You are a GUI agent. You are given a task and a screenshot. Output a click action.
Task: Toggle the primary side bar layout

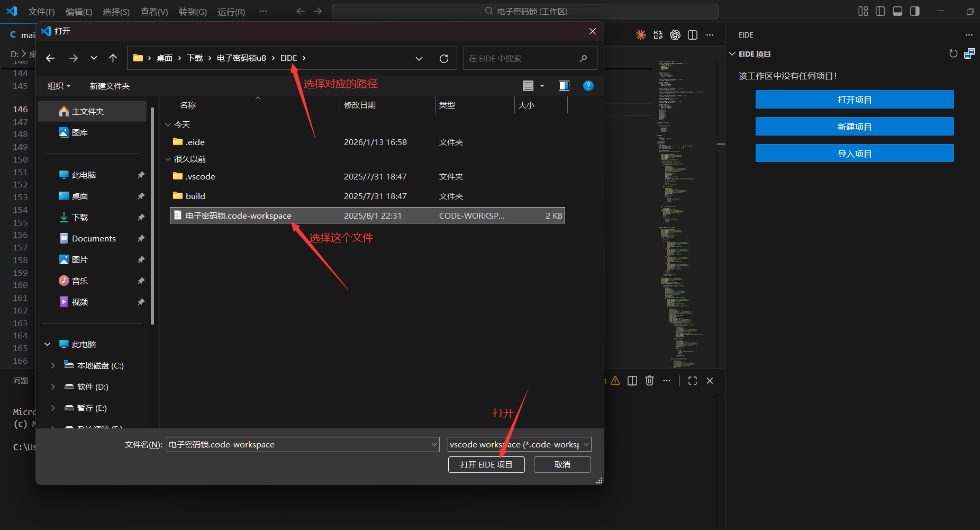(881, 11)
